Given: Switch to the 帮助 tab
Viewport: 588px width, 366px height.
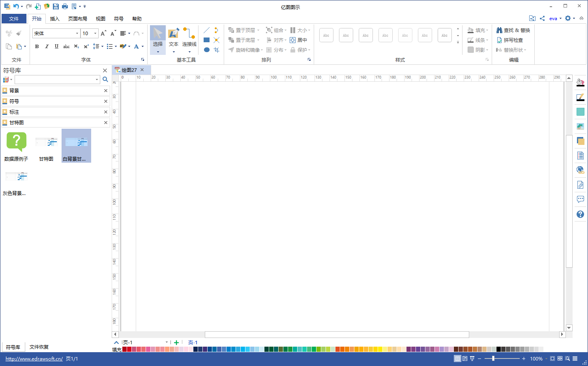Looking at the screenshot, I should click(137, 19).
